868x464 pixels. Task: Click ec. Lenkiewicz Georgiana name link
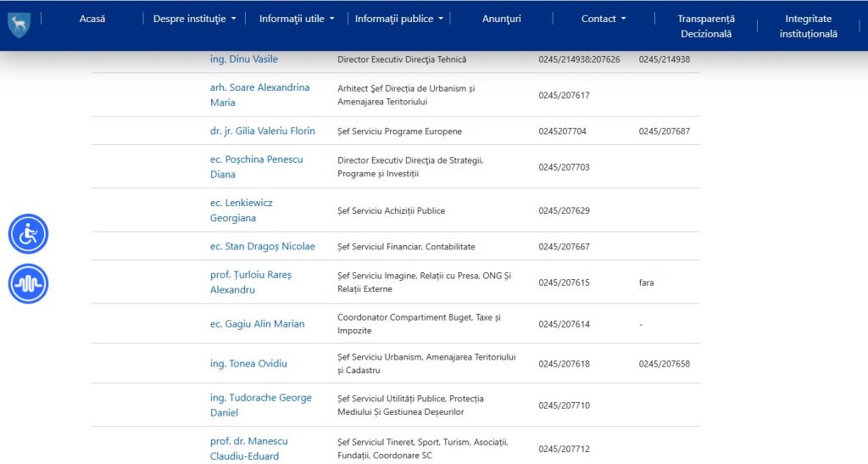pyautogui.click(x=241, y=210)
